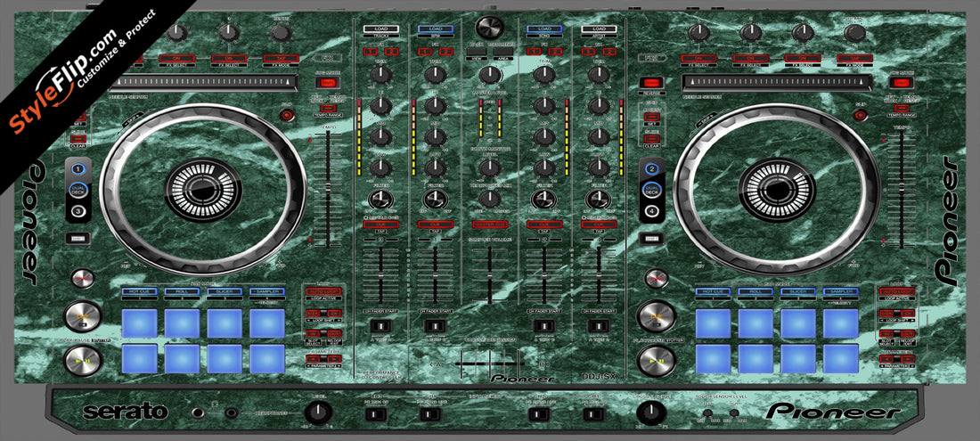980x441 pixels.
Task: Toggle headphone CUE for channel 4
Action: pos(598,225)
